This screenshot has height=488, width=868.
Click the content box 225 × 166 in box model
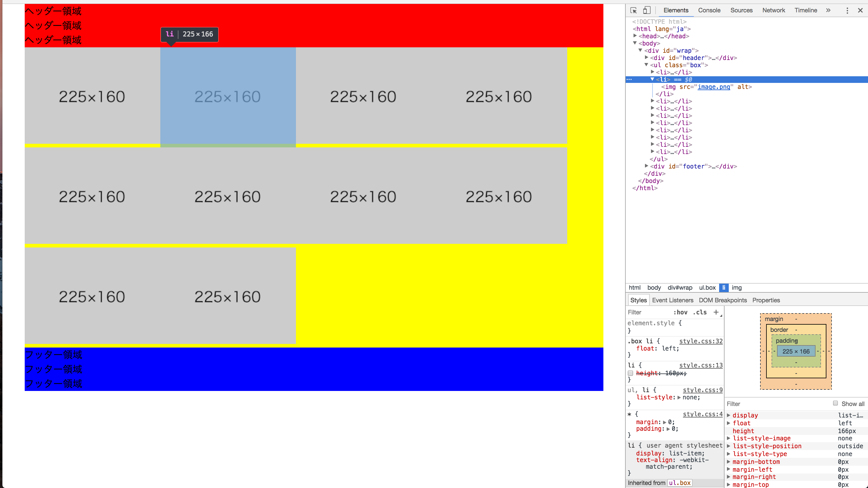coord(796,351)
